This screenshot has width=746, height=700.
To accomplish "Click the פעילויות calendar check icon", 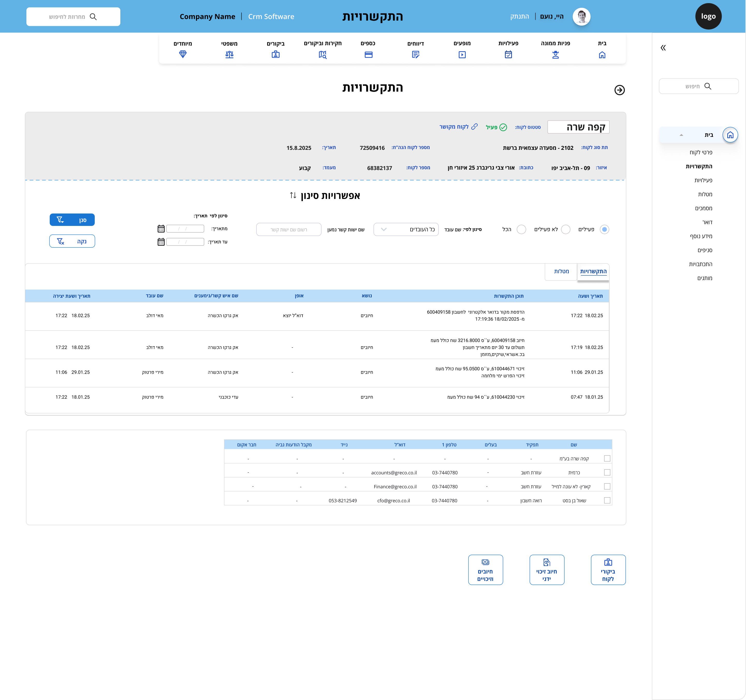I will [508, 55].
